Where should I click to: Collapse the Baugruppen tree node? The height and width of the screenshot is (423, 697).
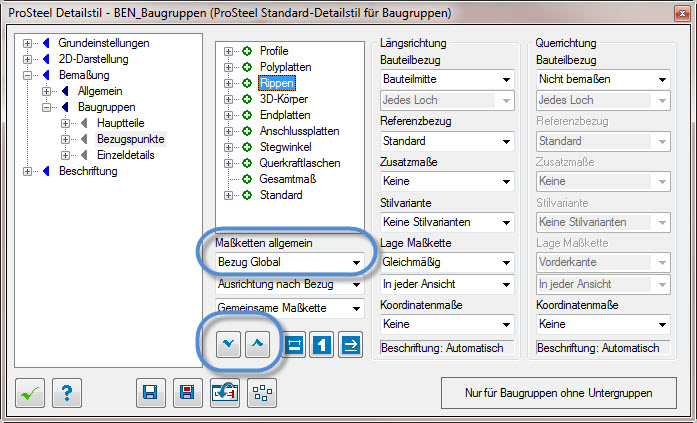click(x=46, y=107)
